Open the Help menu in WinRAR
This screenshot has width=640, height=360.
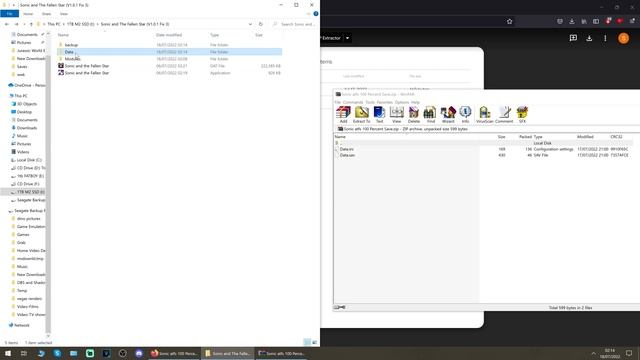point(415,102)
